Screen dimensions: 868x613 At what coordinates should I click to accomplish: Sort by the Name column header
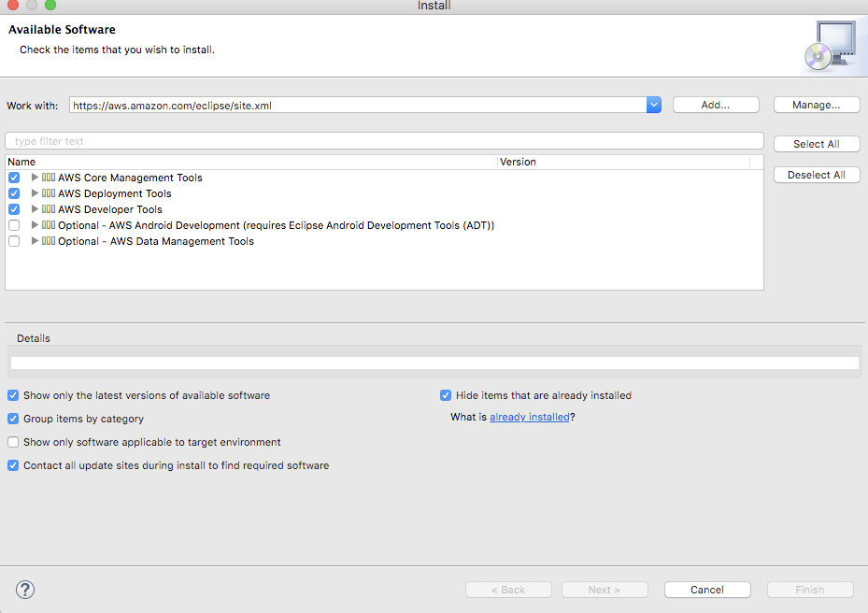pyautogui.click(x=251, y=162)
